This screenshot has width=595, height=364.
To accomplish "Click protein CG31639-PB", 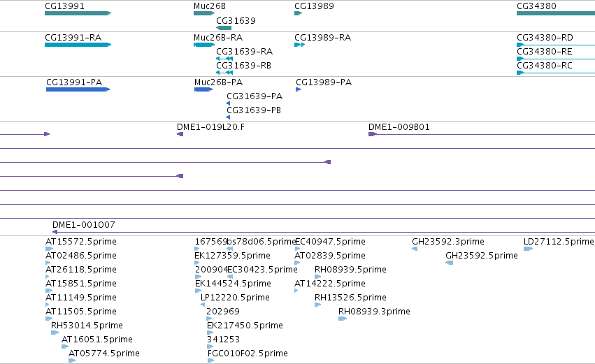I will click(x=254, y=110).
